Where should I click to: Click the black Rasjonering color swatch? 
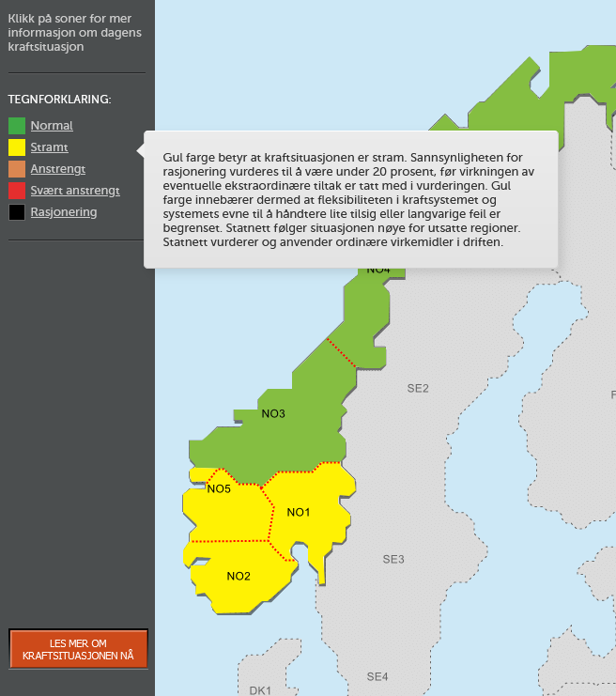(17, 212)
